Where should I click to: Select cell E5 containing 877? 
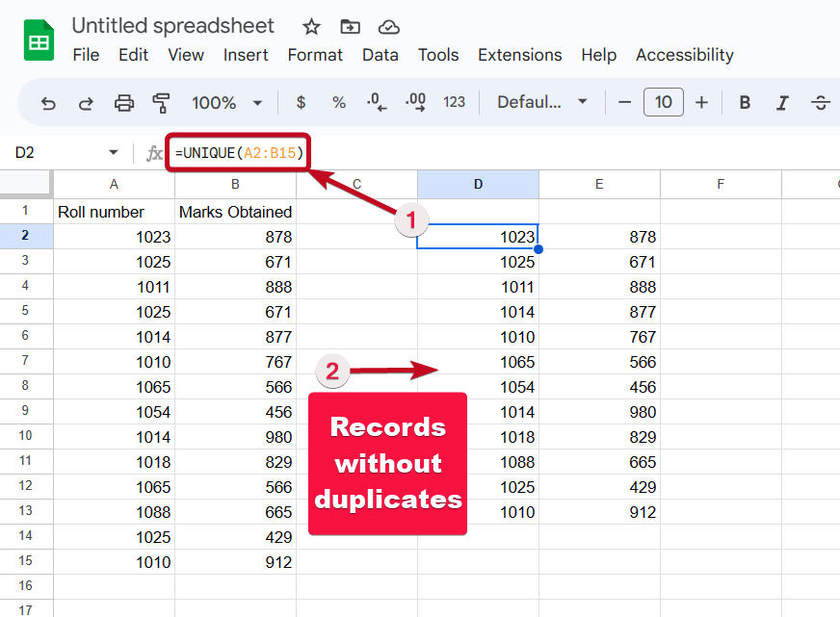point(599,312)
